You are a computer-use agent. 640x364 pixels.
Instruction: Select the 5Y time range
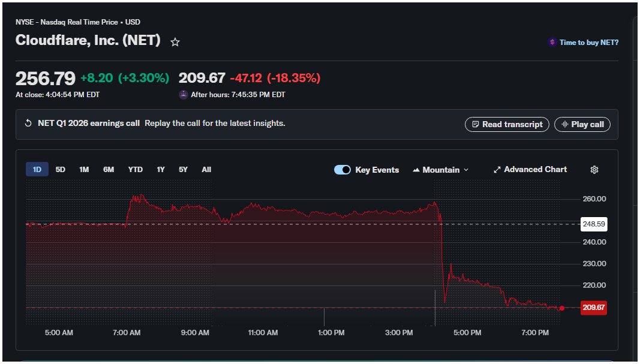pyautogui.click(x=184, y=169)
